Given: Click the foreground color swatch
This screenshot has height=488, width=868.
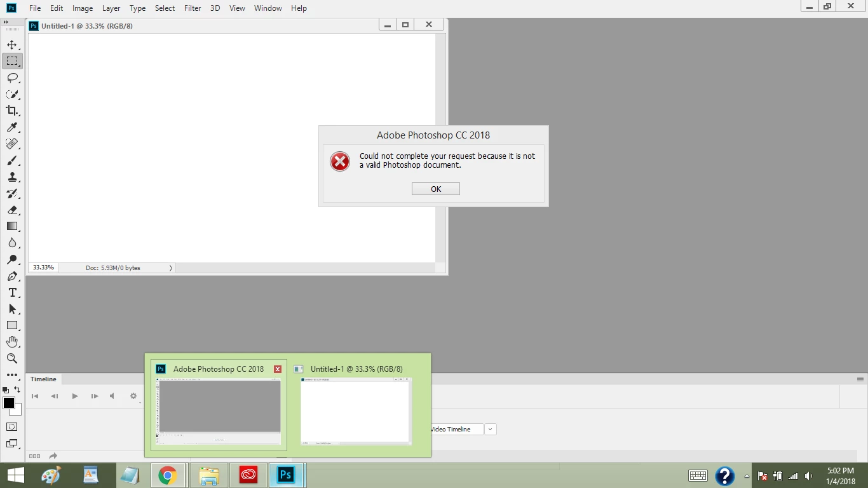Looking at the screenshot, I should (8, 403).
